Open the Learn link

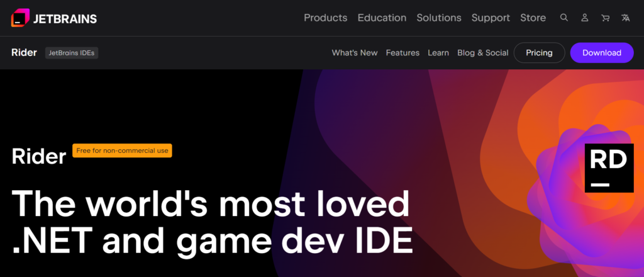(x=438, y=53)
